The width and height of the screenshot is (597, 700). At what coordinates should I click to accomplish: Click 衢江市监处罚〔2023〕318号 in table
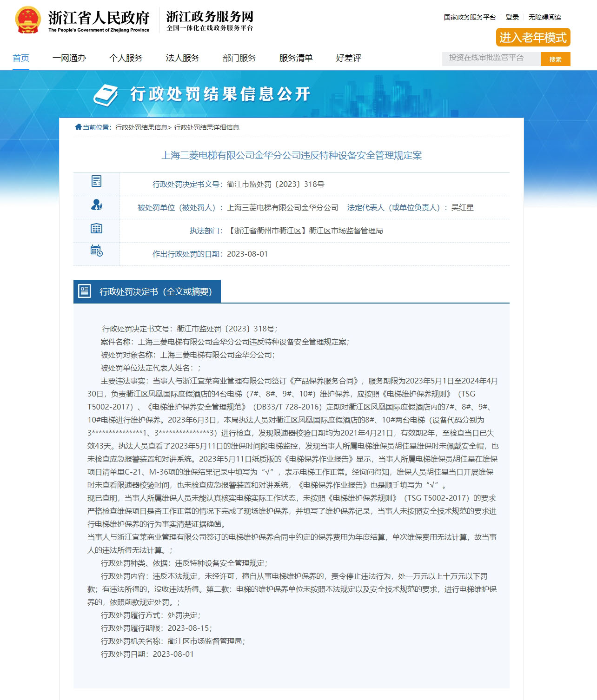[276, 184]
